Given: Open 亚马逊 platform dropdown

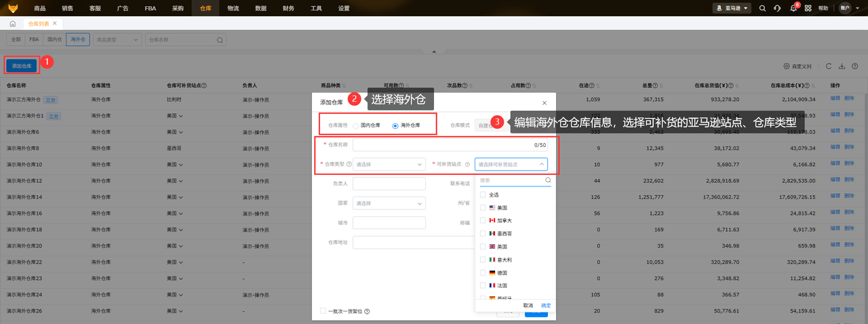Looking at the screenshot, I should pos(732,8).
